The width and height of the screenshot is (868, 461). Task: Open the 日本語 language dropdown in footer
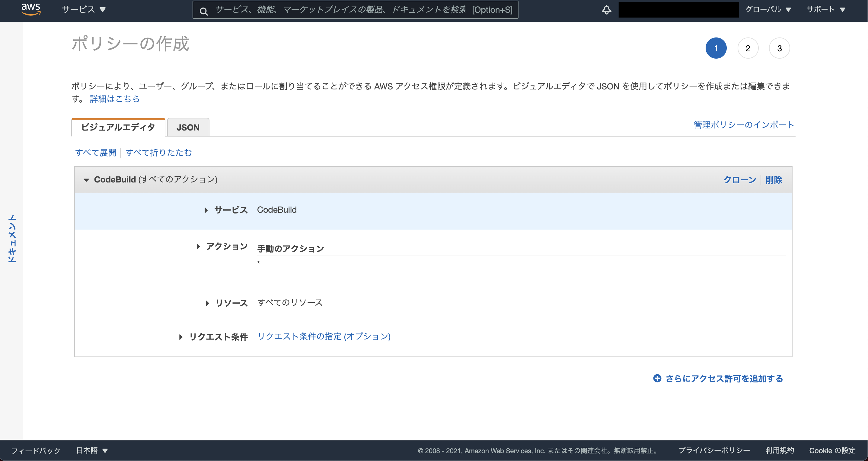click(91, 450)
